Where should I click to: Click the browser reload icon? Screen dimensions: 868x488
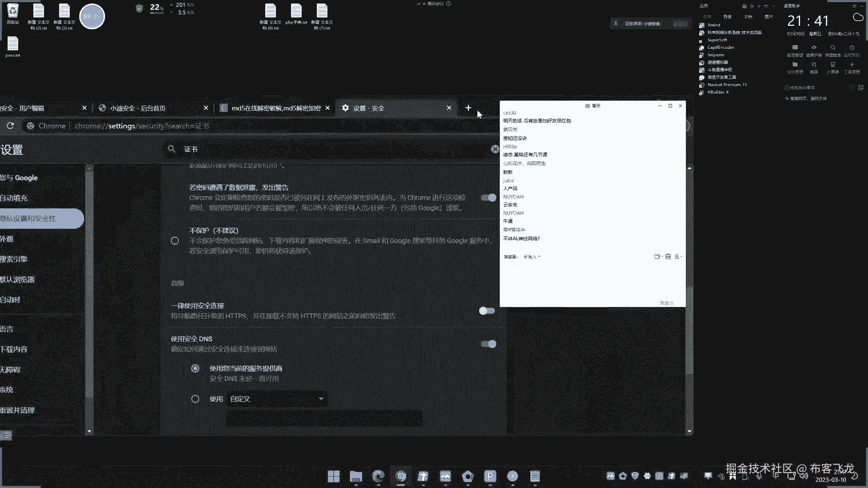[x=10, y=126]
